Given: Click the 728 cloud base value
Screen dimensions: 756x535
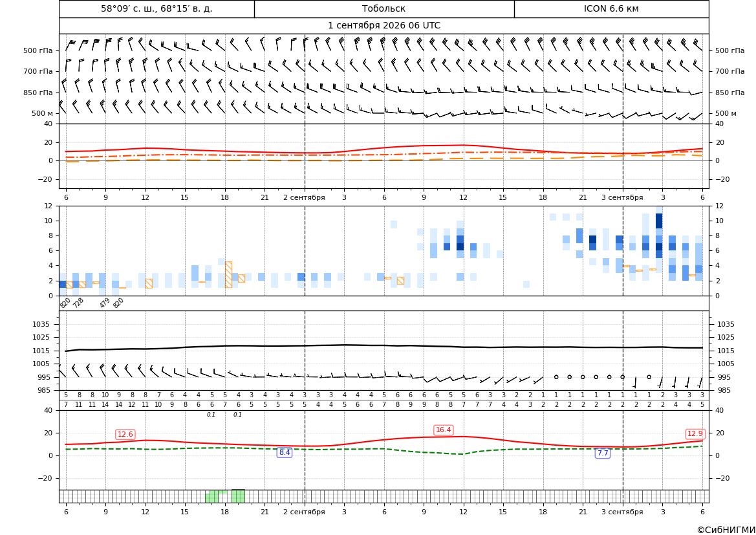Looking at the screenshot, I should point(78,303).
